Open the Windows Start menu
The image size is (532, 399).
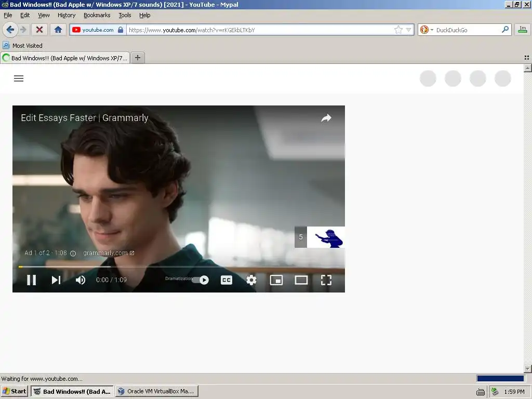tap(14, 391)
